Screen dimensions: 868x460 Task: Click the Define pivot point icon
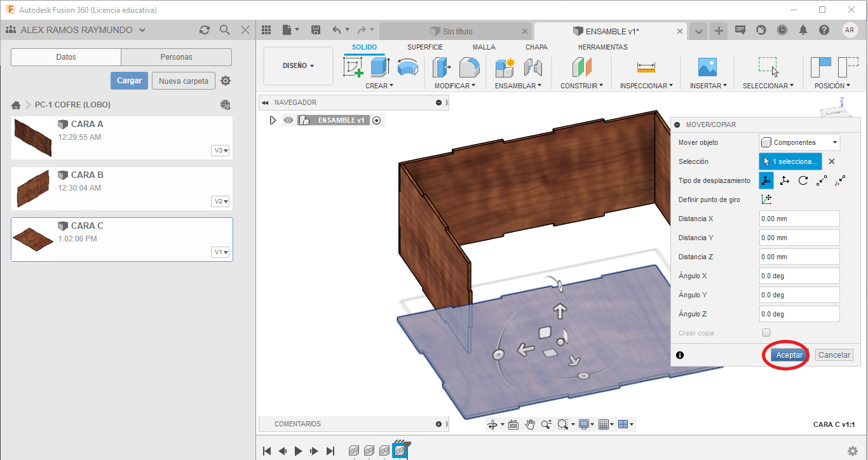pyautogui.click(x=766, y=200)
